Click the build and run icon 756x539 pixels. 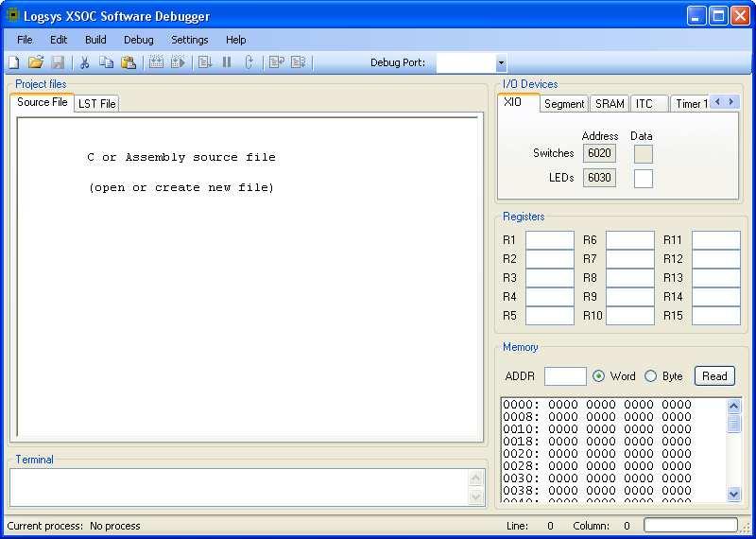click(x=179, y=62)
